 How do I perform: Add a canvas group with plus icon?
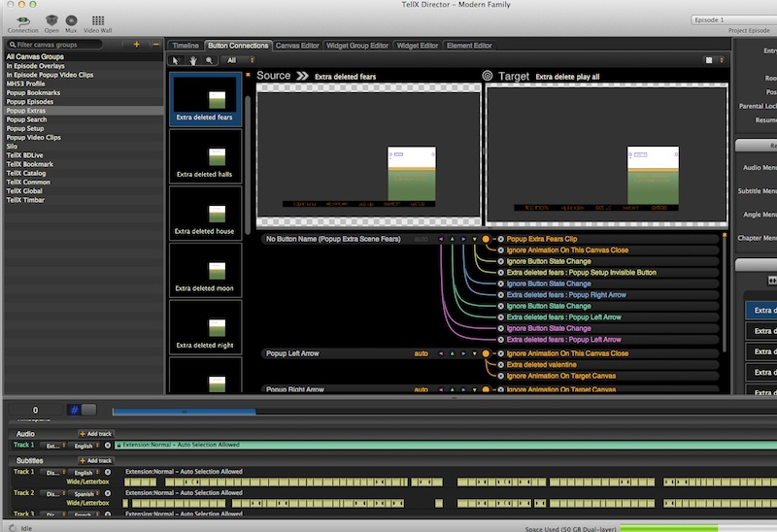(x=136, y=45)
